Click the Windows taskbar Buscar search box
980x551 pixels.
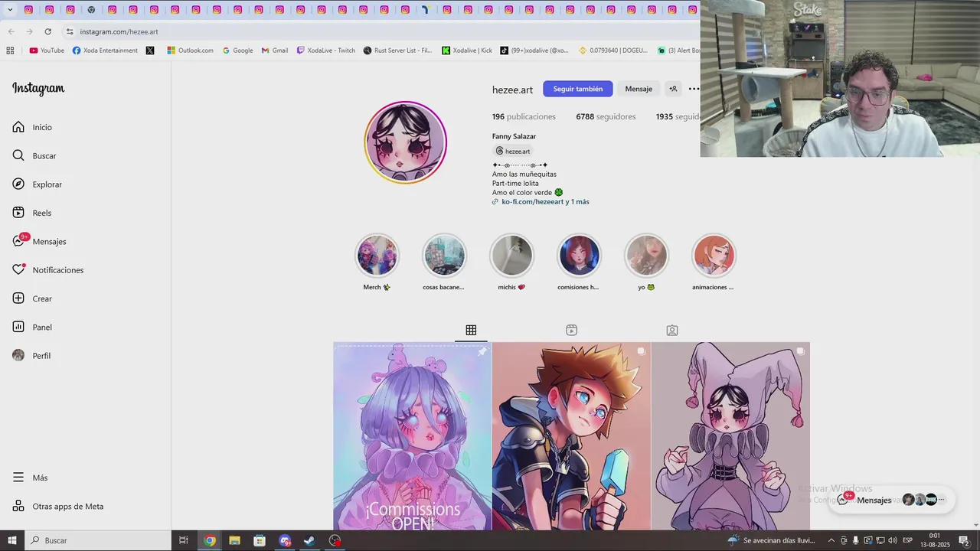(x=97, y=540)
